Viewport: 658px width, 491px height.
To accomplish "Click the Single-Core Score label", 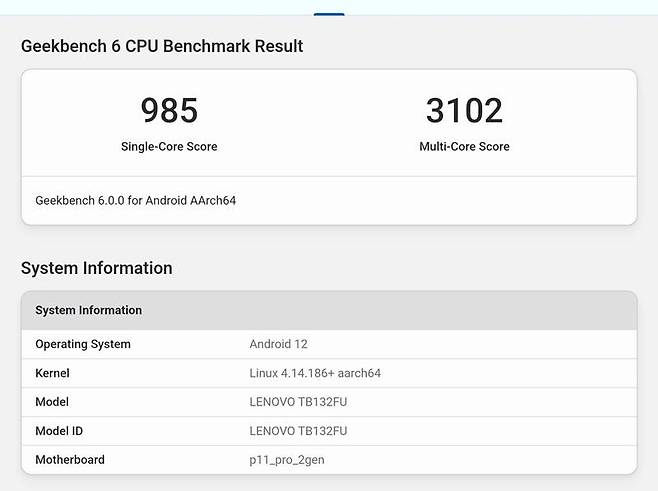I will coord(169,146).
